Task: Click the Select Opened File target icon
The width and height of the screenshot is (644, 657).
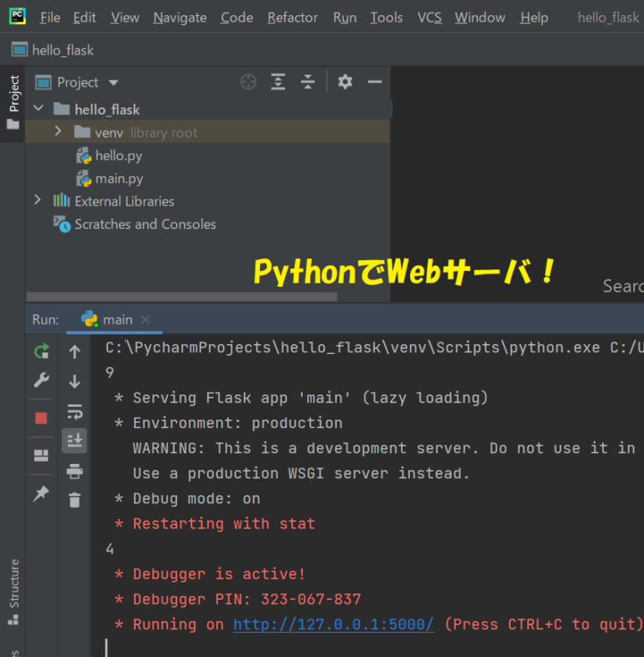Action: click(x=248, y=82)
